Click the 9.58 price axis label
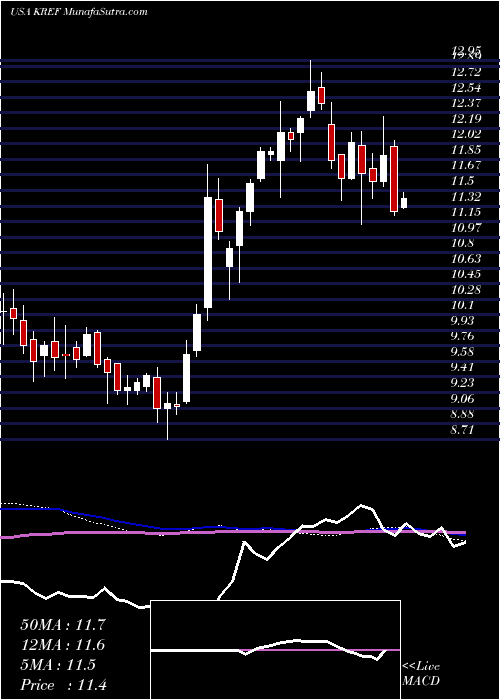This screenshot has width=500, height=700. [464, 352]
